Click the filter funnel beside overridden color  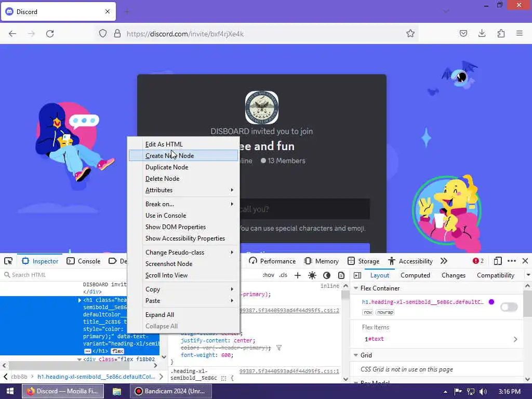pos(279,348)
